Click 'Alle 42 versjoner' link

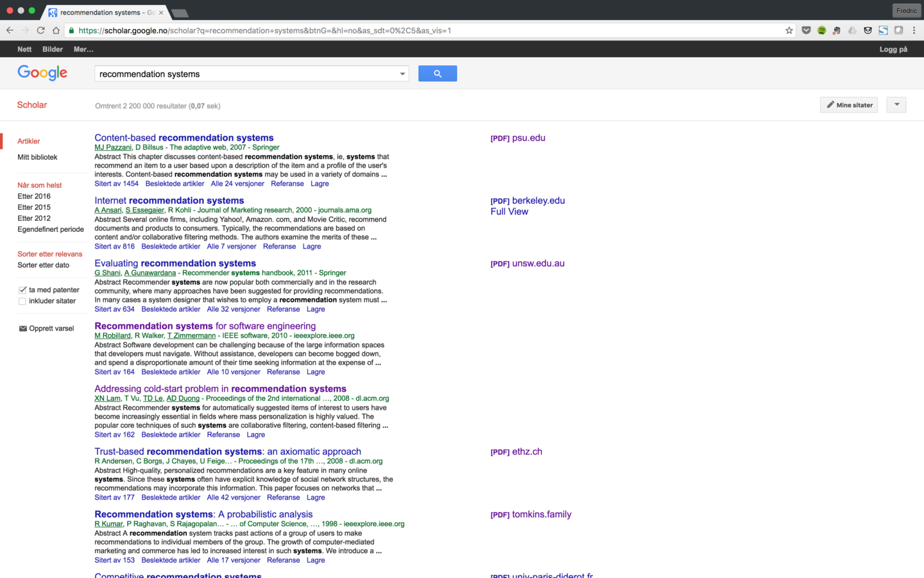click(x=234, y=498)
